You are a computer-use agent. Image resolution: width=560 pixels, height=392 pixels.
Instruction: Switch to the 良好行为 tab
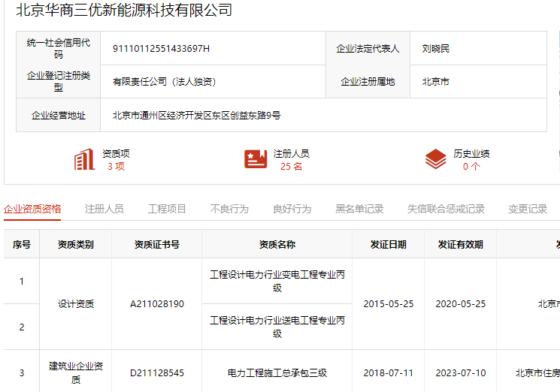292,209
